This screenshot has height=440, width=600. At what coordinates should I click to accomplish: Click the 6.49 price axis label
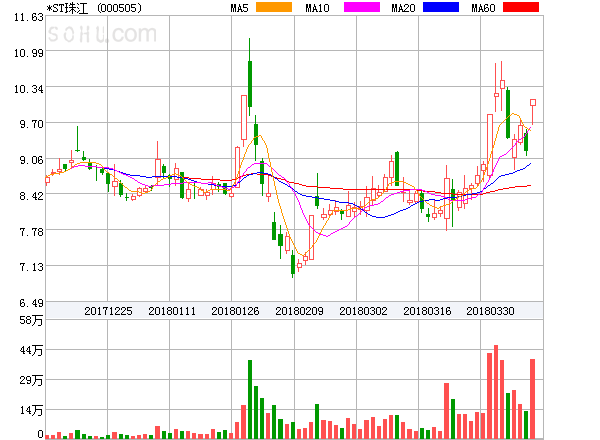[31, 303]
